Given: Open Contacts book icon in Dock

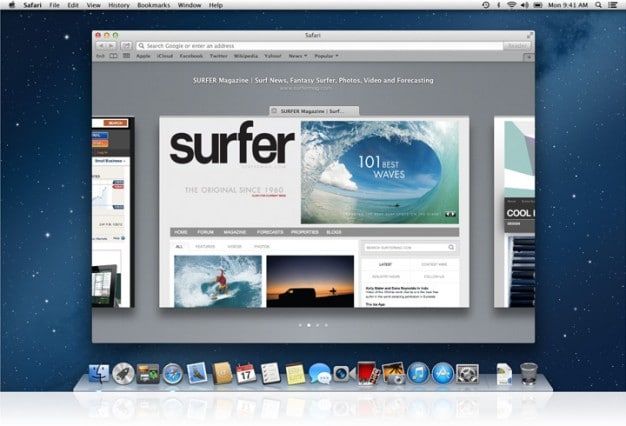Looking at the screenshot, I should click(x=222, y=373).
